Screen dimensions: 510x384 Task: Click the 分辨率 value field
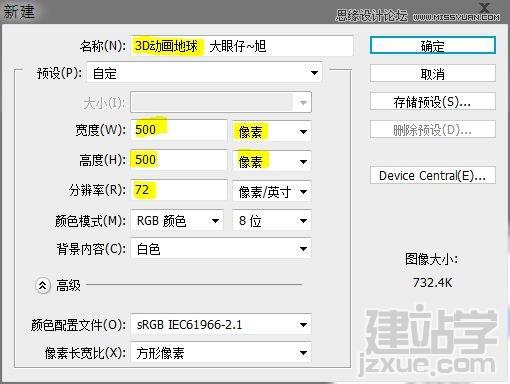coord(179,190)
